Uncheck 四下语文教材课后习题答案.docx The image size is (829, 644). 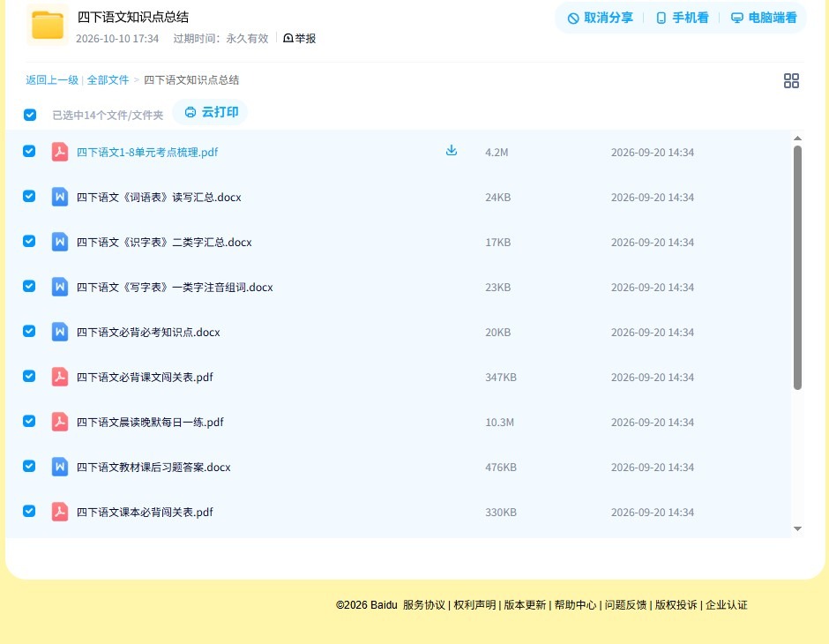pyautogui.click(x=29, y=466)
